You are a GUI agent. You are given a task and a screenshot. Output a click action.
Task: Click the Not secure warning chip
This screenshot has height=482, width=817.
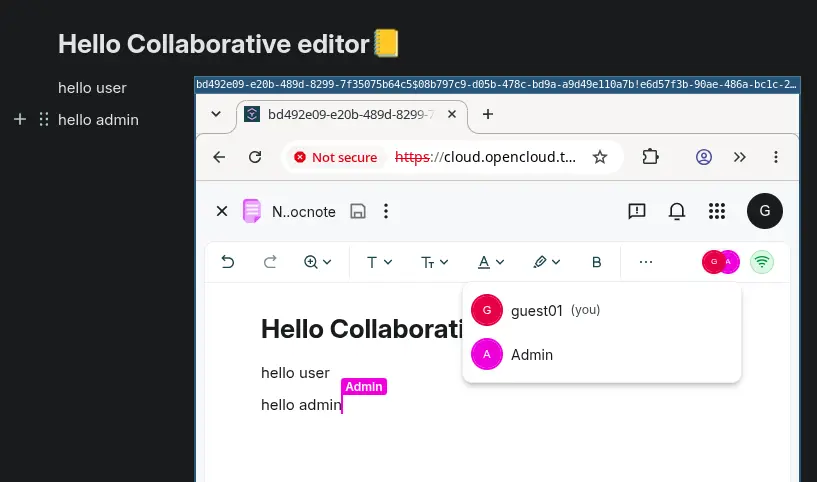(335, 157)
